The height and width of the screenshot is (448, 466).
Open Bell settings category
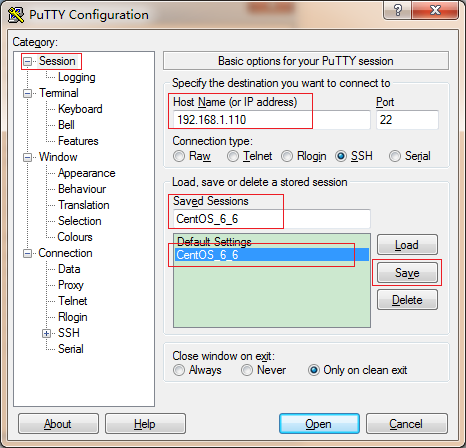click(x=66, y=125)
